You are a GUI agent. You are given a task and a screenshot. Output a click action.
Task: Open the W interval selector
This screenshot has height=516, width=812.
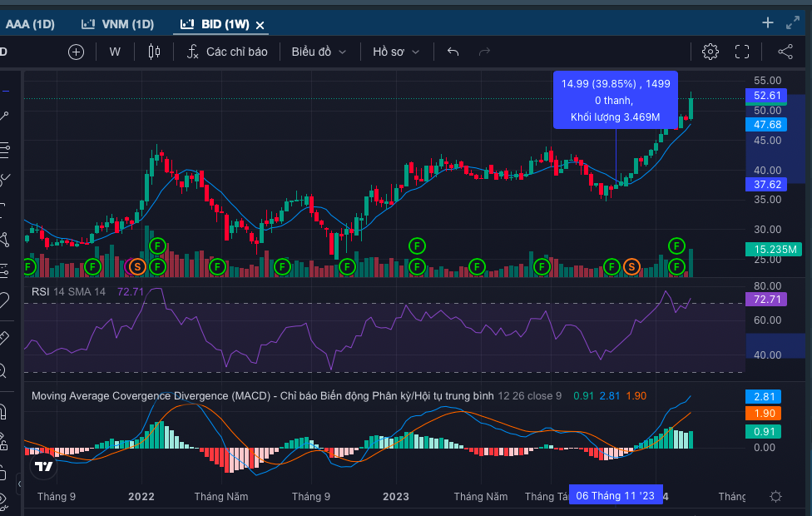pos(115,52)
